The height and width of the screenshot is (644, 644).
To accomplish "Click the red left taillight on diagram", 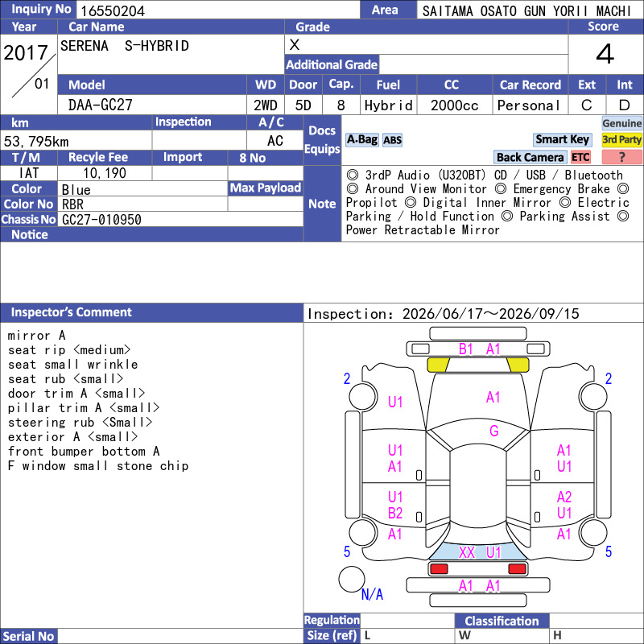I will click(439, 569).
